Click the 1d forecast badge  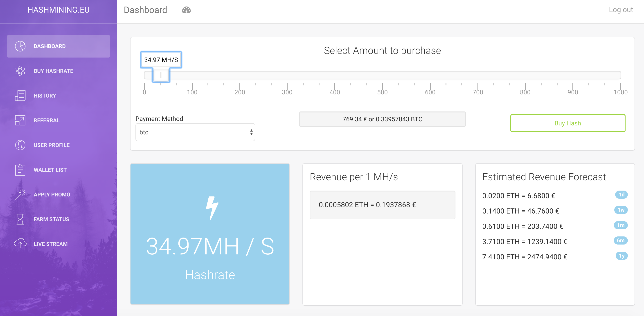click(621, 195)
